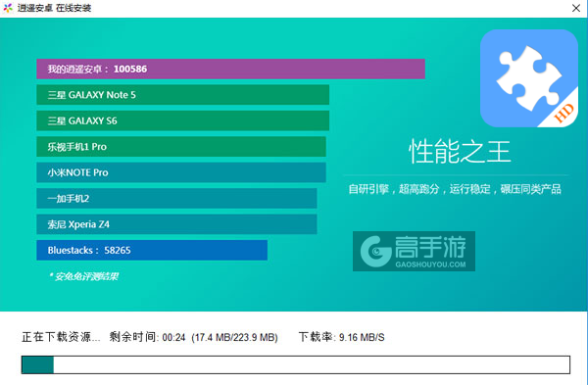The height and width of the screenshot is (385, 588).
Task: Select the 三星 GALAXY S6 bar
Action: 183,120
